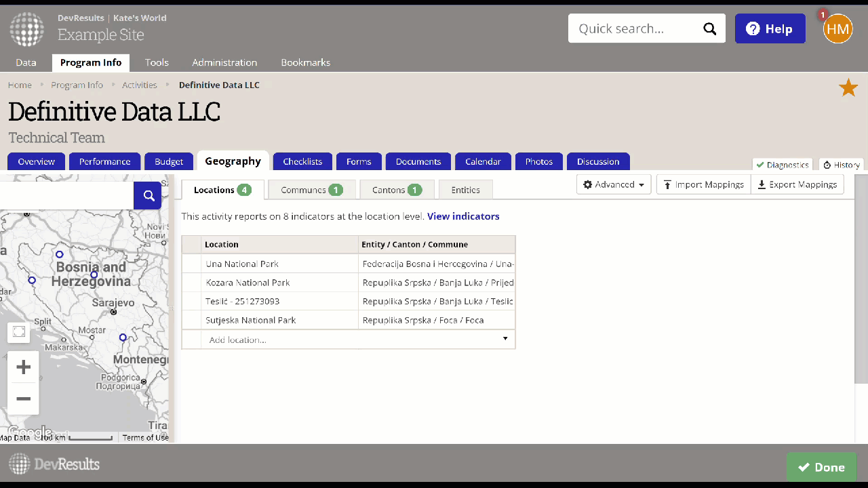Click the Import Mappings button
The width and height of the screenshot is (868, 488).
[704, 184]
